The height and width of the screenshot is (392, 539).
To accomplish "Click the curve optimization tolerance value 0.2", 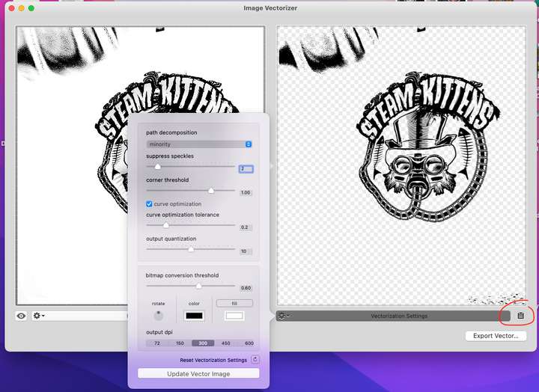I will [x=246, y=227].
